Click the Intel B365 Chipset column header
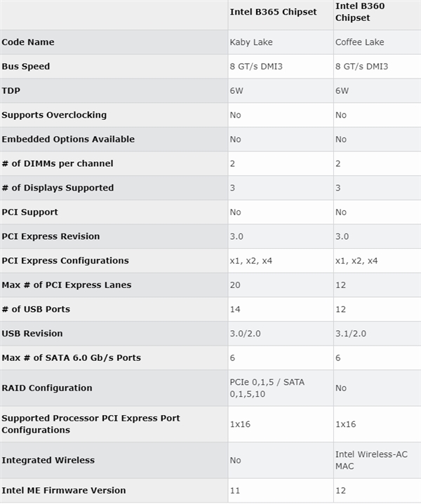Image resolution: width=421 pixels, height=504 pixels. point(273,12)
